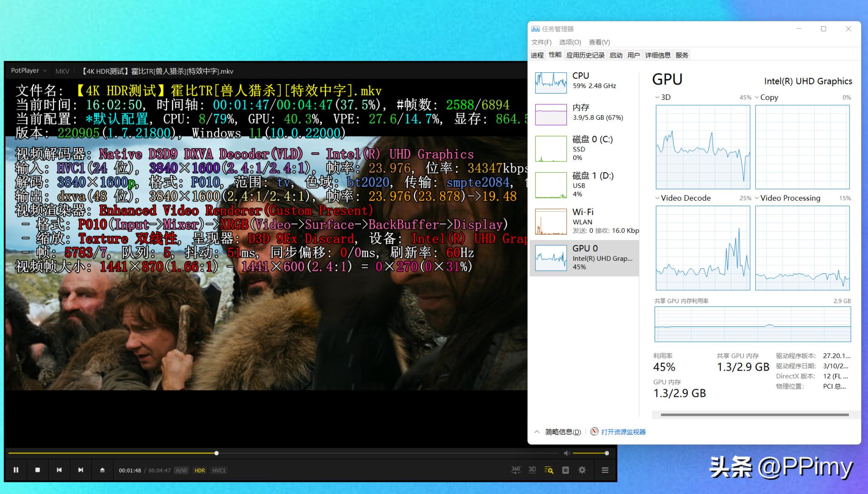The height and width of the screenshot is (494, 868).
Task: Open the playlist search icon
Action: coord(549,470)
